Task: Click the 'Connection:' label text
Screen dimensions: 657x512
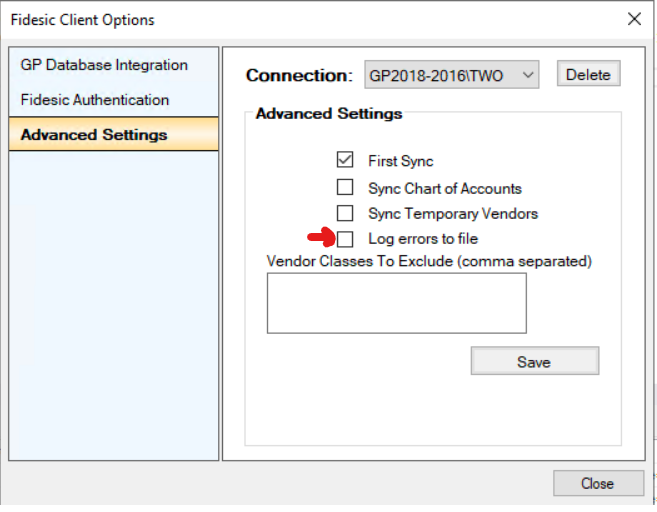Action: tap(299, 75)
